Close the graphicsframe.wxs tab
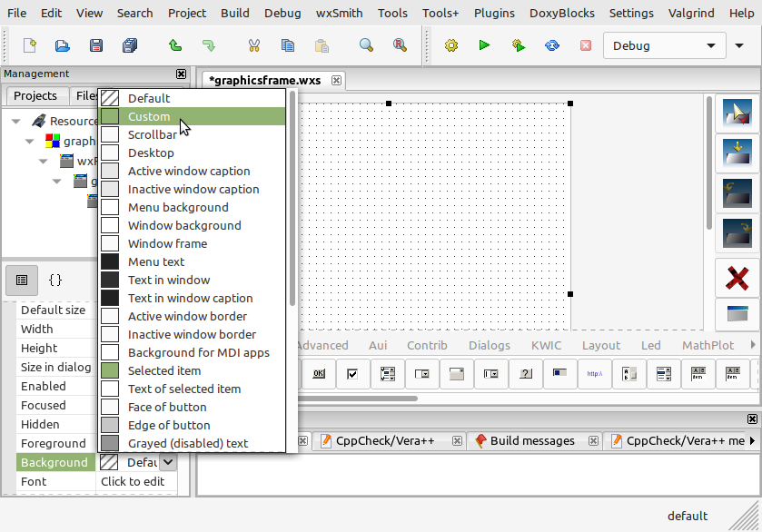The height and width of the screenshot is (532, 762). click(336, 80)
